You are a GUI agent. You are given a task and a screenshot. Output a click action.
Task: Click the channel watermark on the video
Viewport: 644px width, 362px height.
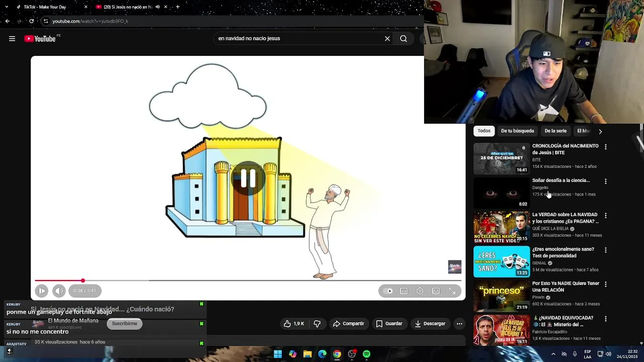[454, 267]
